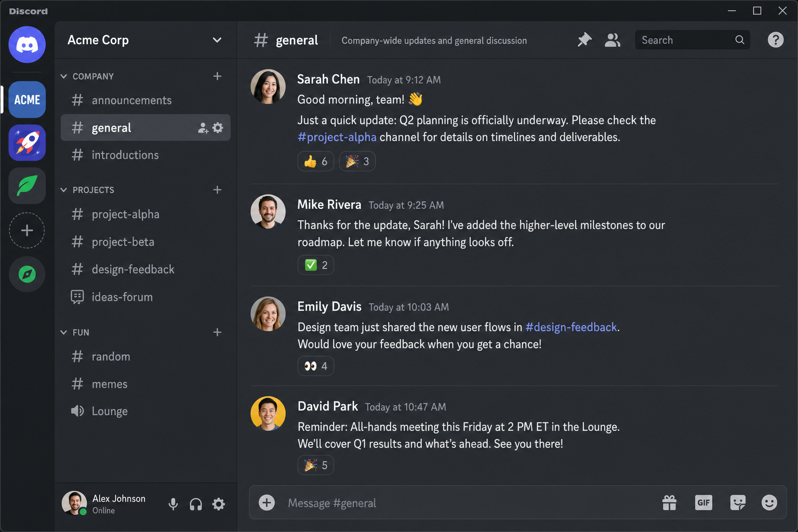Open the introductions channel
Viewport: 798px width, 532px height.
click(145, 155)
